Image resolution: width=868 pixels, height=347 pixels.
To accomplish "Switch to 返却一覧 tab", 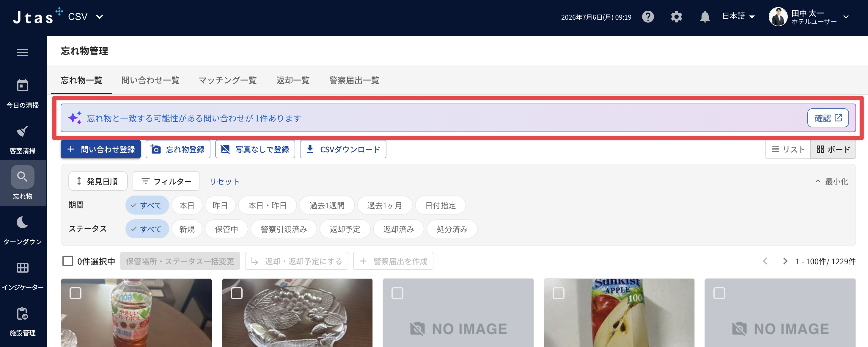I will point(293,80).
